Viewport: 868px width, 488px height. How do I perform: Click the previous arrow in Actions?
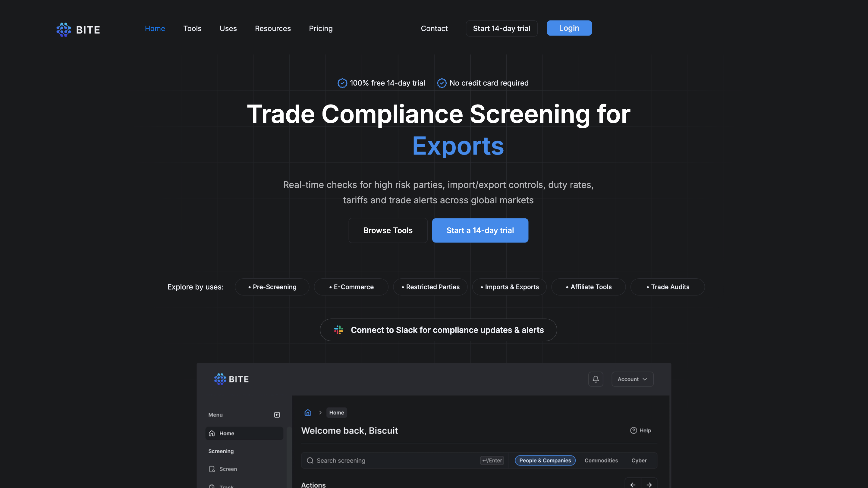[633, 484]
